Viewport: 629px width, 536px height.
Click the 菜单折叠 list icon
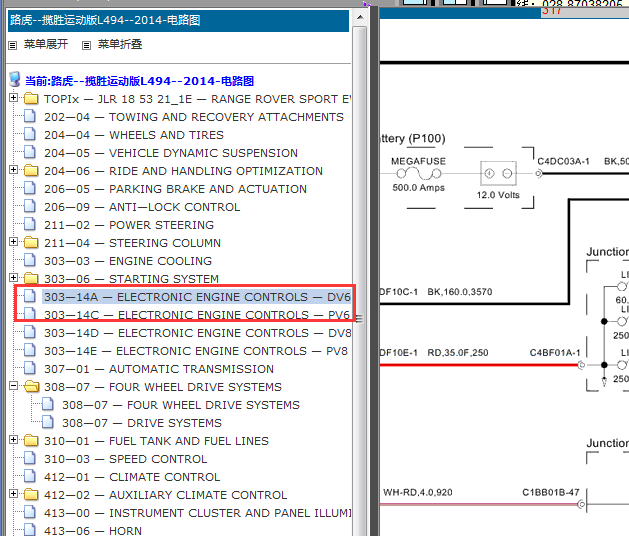click(86, 45)
